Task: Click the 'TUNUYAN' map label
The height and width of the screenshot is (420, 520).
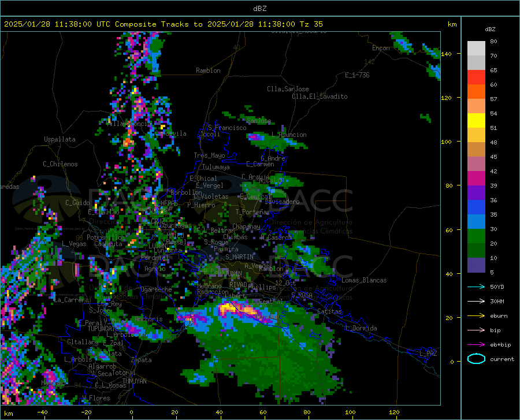Action: pos(134,381)
